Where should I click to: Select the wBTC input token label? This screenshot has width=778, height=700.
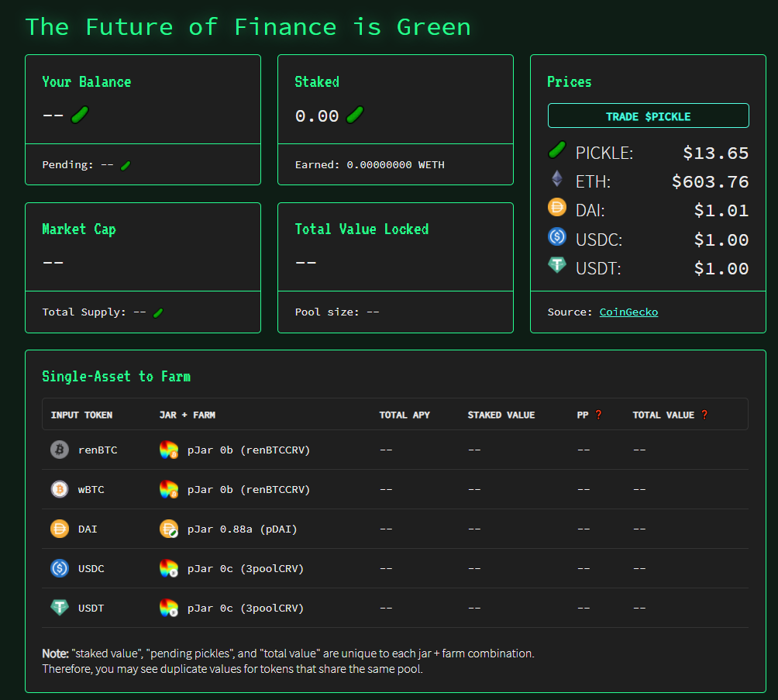[91, 489]
